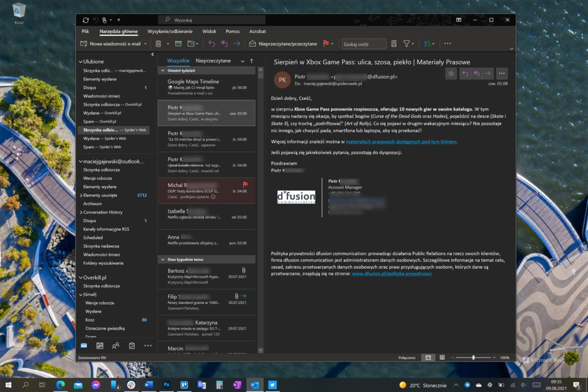Click Nowa wiadomość e-mail button

click(x=111, y=44)
